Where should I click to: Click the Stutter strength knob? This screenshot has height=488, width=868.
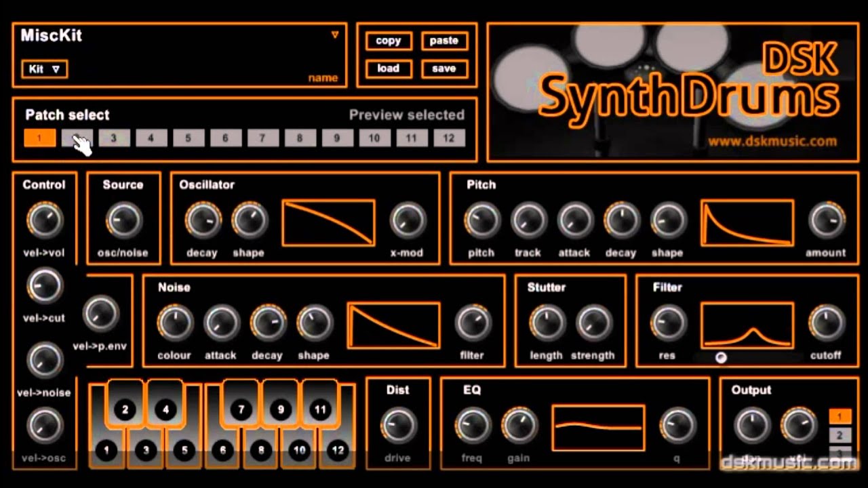click(x=593, y=323)
